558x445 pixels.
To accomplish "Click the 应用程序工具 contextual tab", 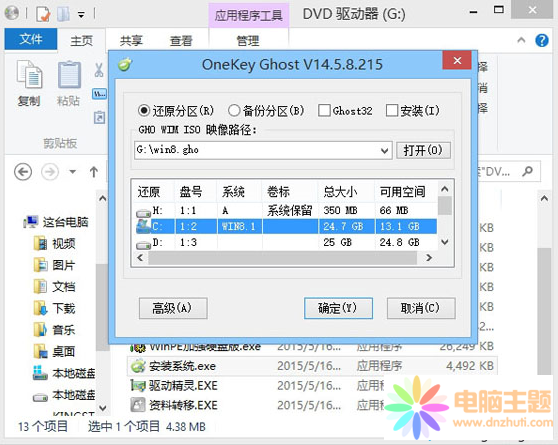I will [x=249, y=15].
